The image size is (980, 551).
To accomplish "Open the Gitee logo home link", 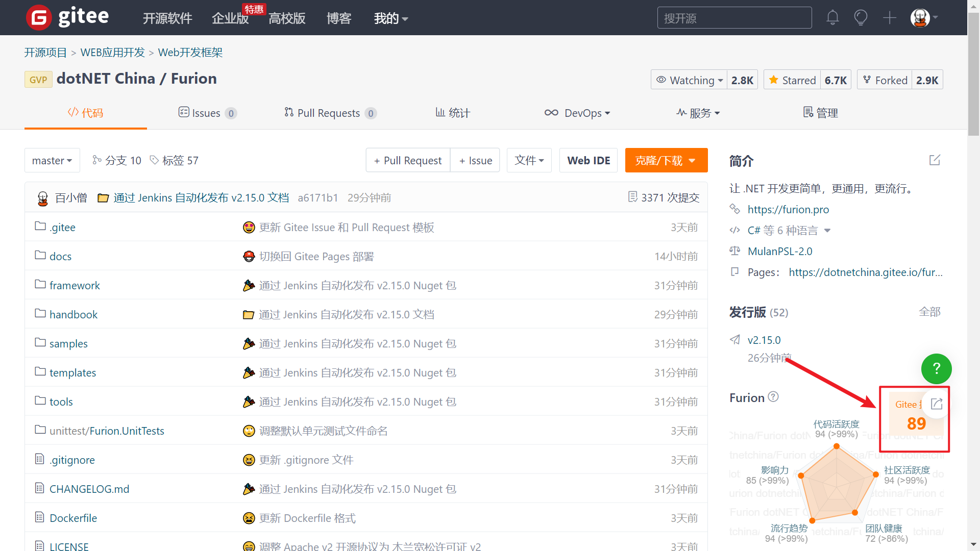I will [67, 17].
